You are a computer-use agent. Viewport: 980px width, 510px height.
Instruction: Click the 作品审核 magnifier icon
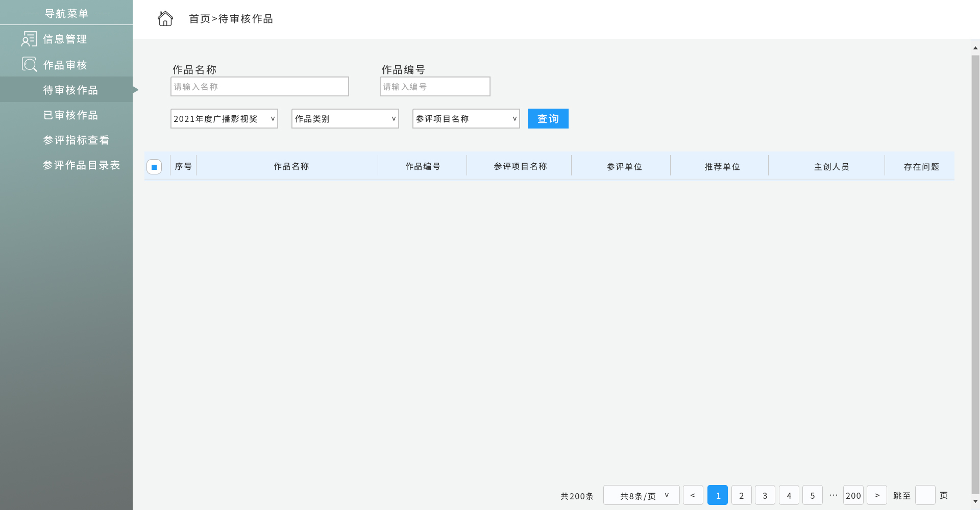29,65
